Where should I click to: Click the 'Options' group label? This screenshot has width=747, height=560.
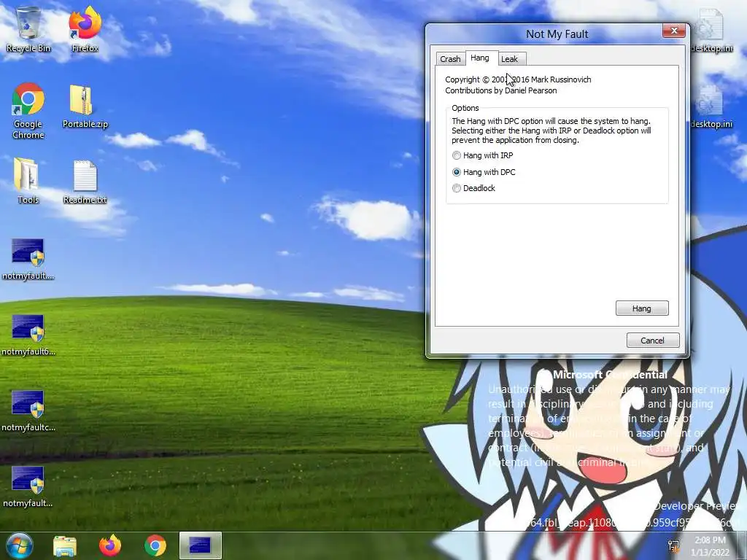(465, 108)
